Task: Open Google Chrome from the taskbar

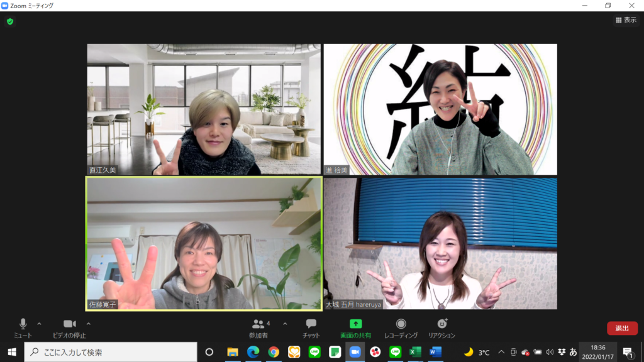Action: pyautogui.click(x=274, y=352)
